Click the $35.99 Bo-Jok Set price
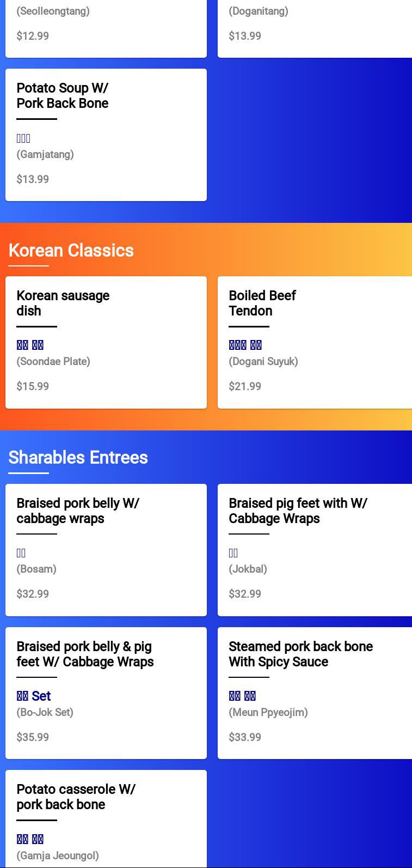 33,737
